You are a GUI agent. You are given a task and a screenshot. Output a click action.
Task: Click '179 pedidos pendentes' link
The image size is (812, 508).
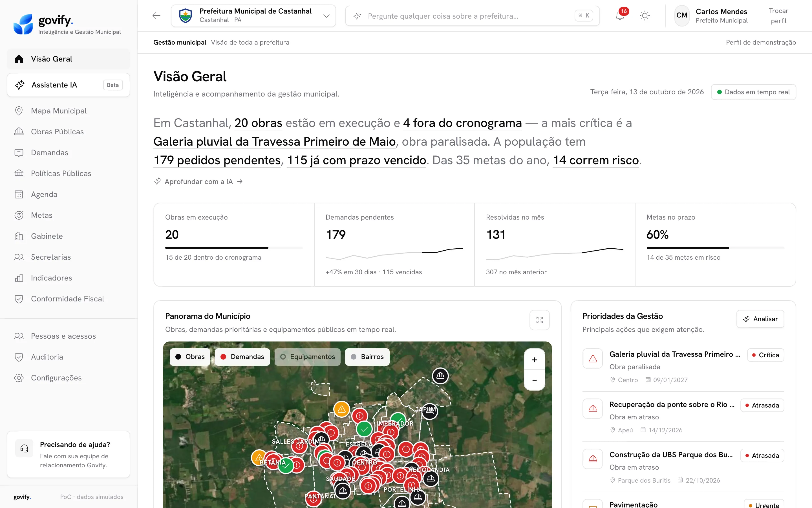[217, 160]
